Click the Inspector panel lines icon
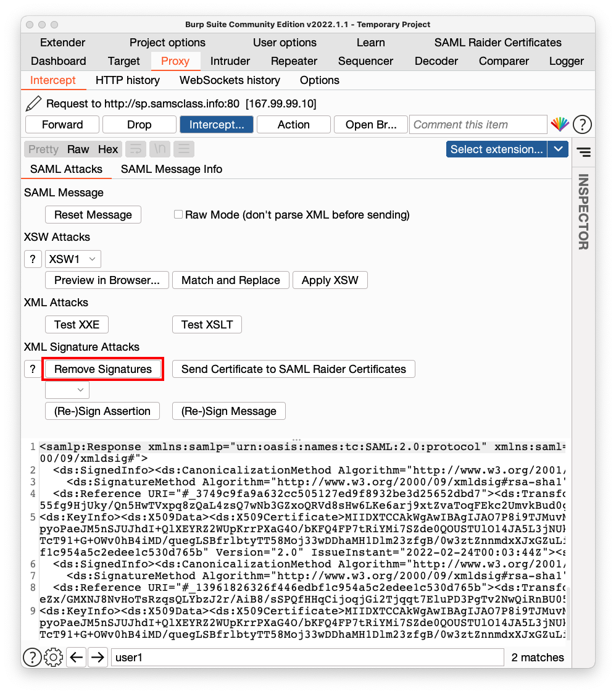The image size is (616, 694). pos(584,153)
